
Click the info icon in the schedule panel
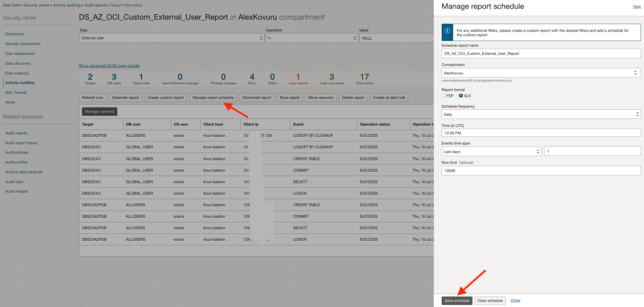pos(447,30)
